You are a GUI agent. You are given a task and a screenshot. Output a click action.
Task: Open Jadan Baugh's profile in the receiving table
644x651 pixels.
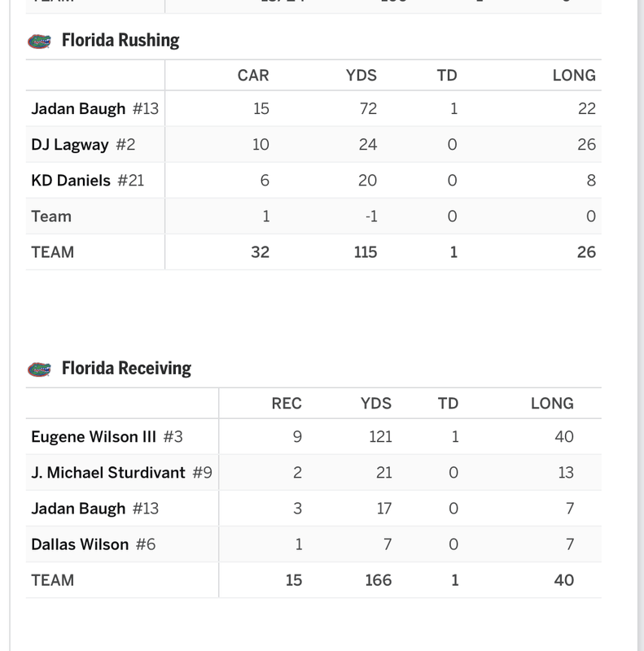point(78,509)
